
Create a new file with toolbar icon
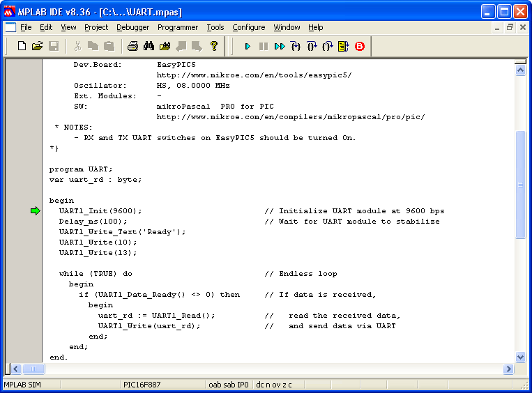[22, 46]
